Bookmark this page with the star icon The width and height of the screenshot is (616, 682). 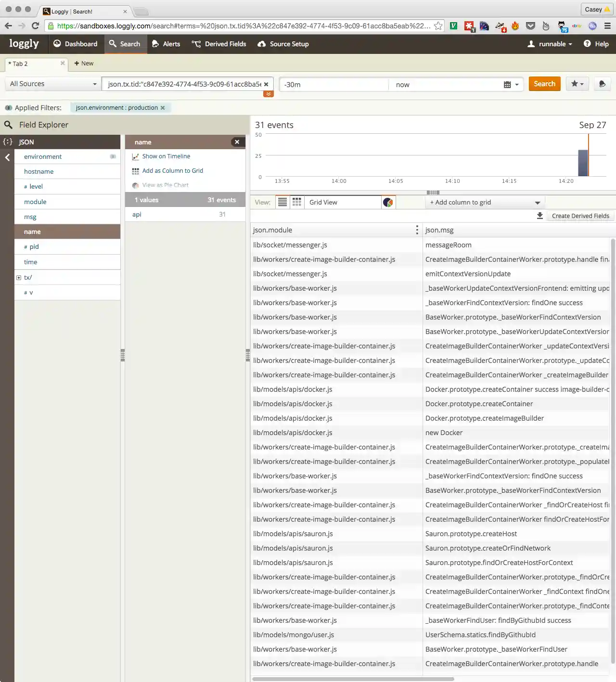[438, 26]
